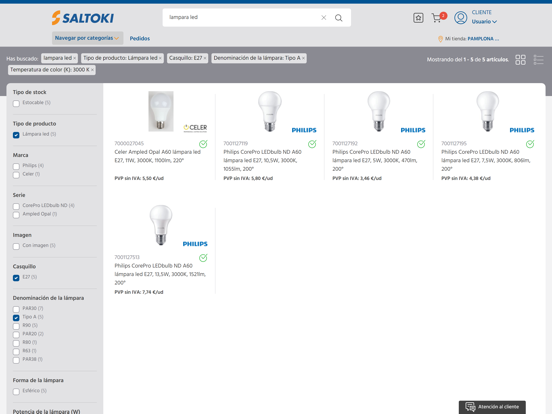
Task: Remove the 'lampara led' search tag
Action: click(75, 58)
